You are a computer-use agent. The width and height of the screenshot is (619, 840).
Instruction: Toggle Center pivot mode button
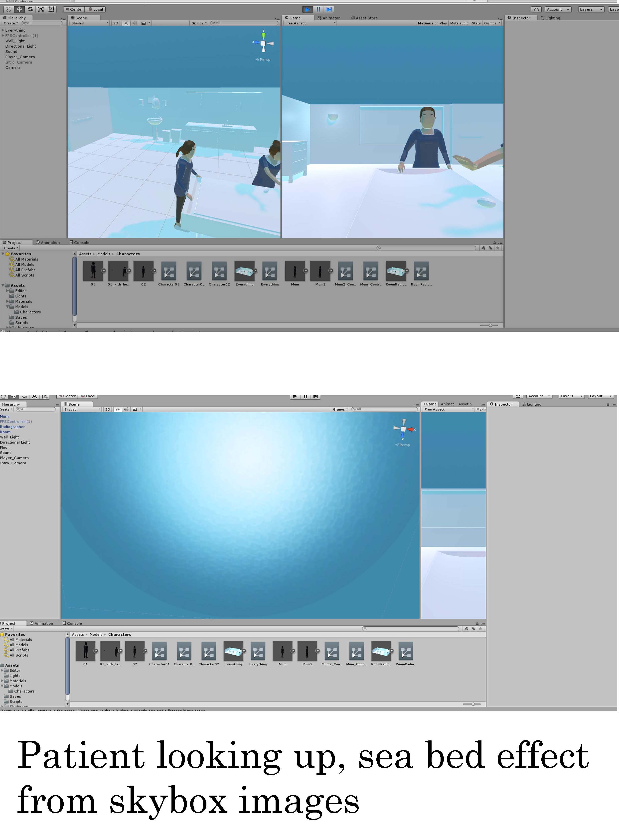tap(74, 9)
